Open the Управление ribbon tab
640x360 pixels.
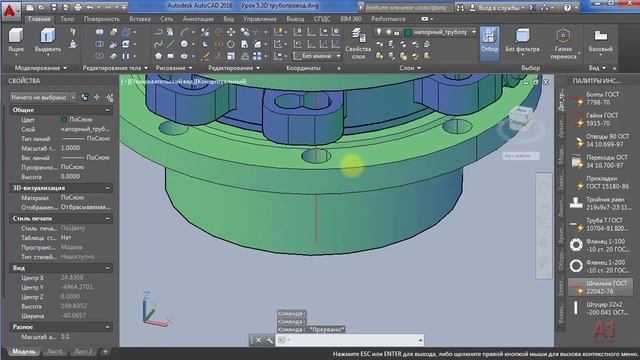(260, 19)
